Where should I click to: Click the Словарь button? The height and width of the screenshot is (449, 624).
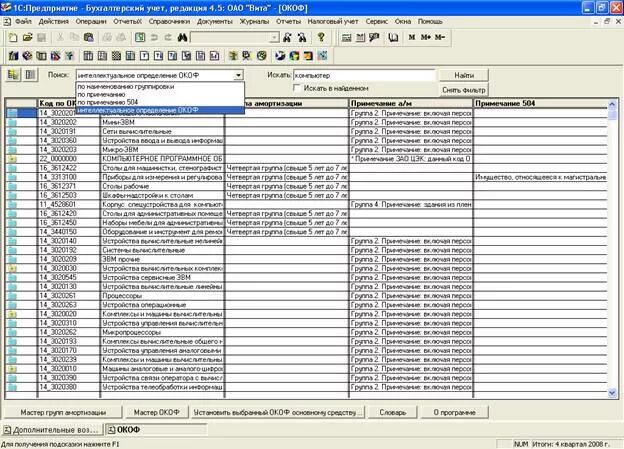tap(392, 412)
